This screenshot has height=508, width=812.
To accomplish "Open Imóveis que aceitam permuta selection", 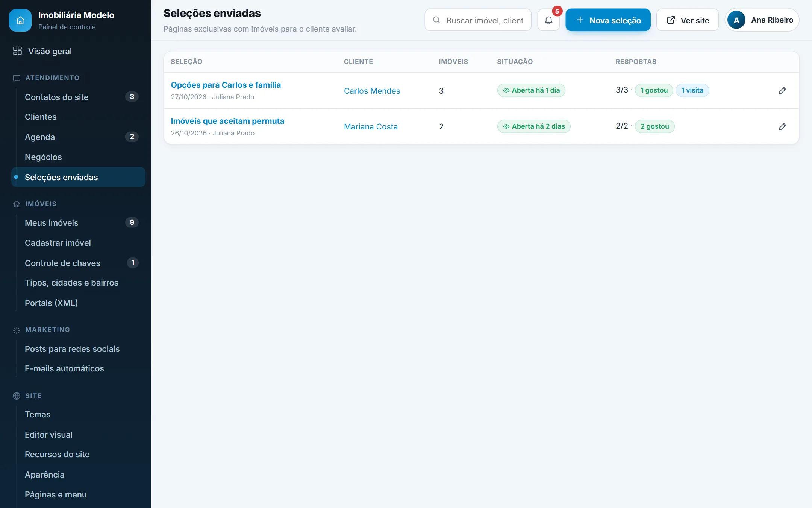I will point(227,121).
